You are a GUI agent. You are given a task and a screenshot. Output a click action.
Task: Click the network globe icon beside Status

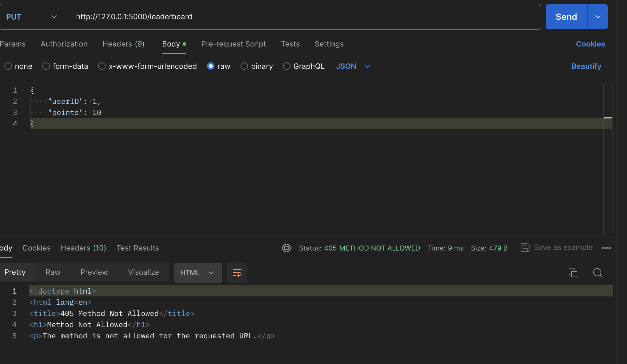[286, 248]
